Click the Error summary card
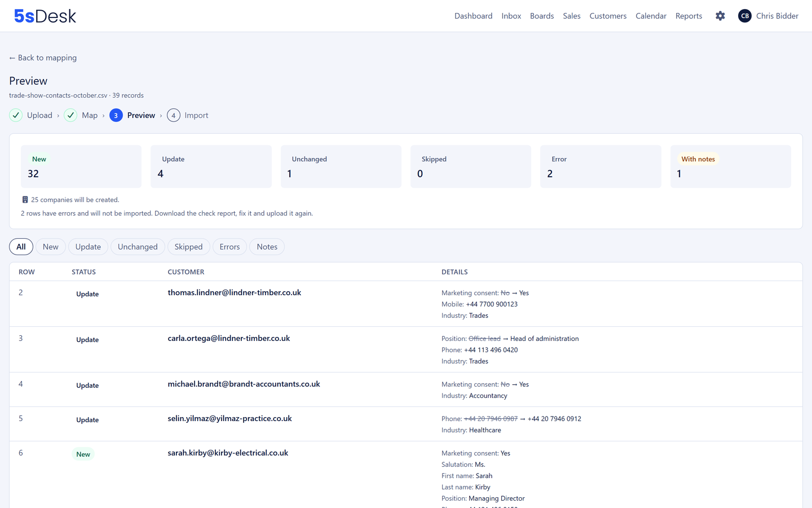The image size is (812, 508). [601, 167]
